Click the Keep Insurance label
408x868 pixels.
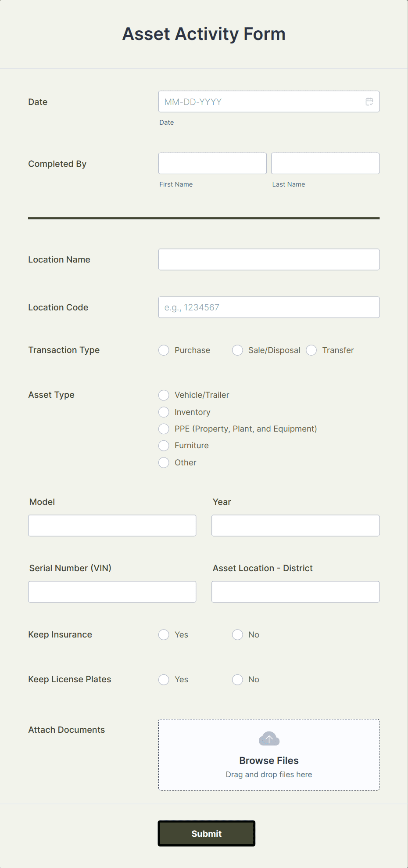60,634
